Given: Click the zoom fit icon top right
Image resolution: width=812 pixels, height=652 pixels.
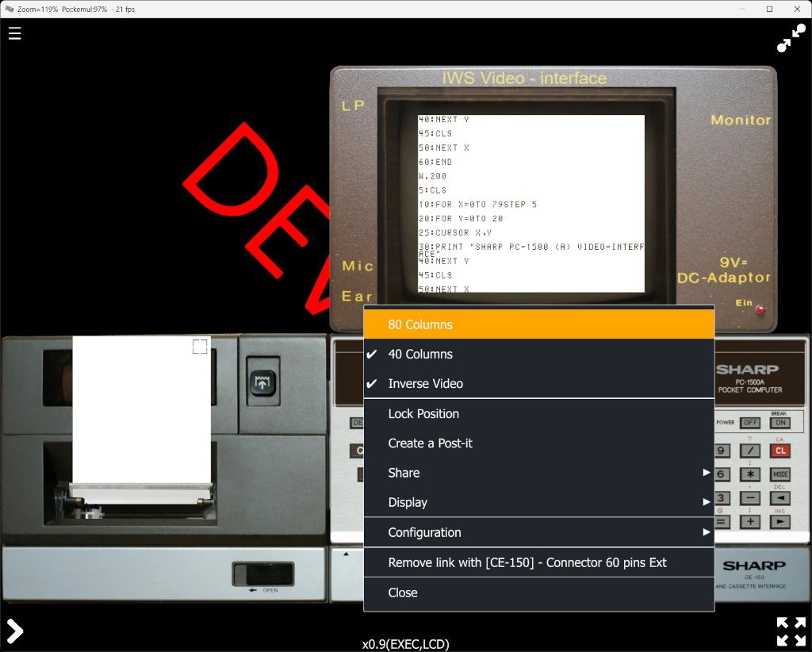Looking at the screenshot, I should [x=791, y=38].
